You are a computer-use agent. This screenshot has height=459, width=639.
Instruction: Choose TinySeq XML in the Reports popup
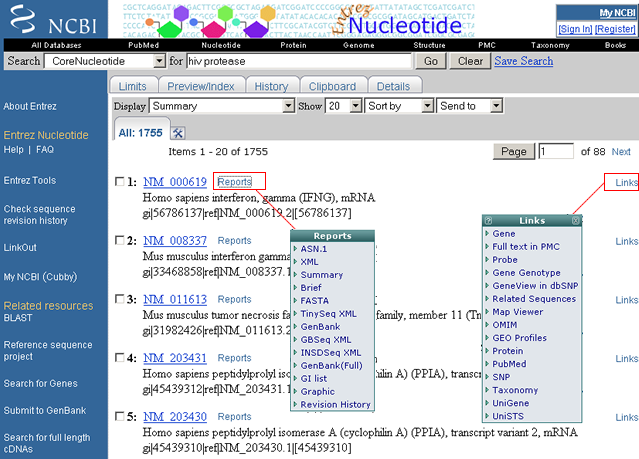[x=328, y=314]
